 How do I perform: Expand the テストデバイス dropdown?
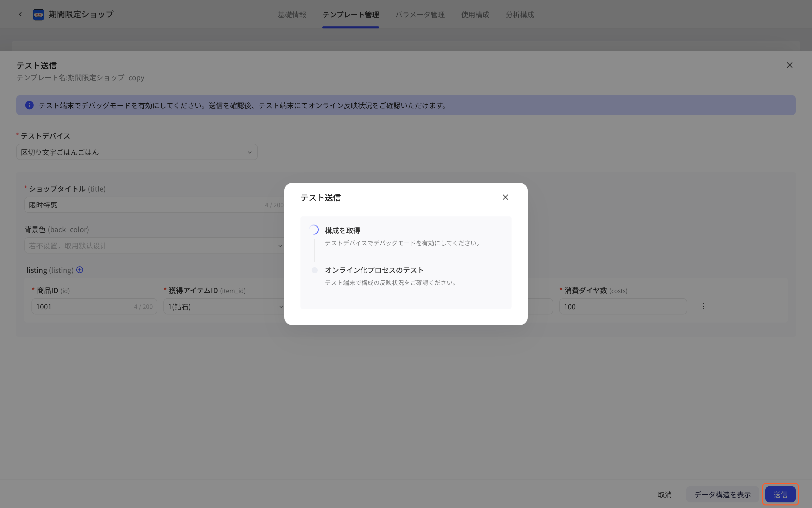click(137, 152)
